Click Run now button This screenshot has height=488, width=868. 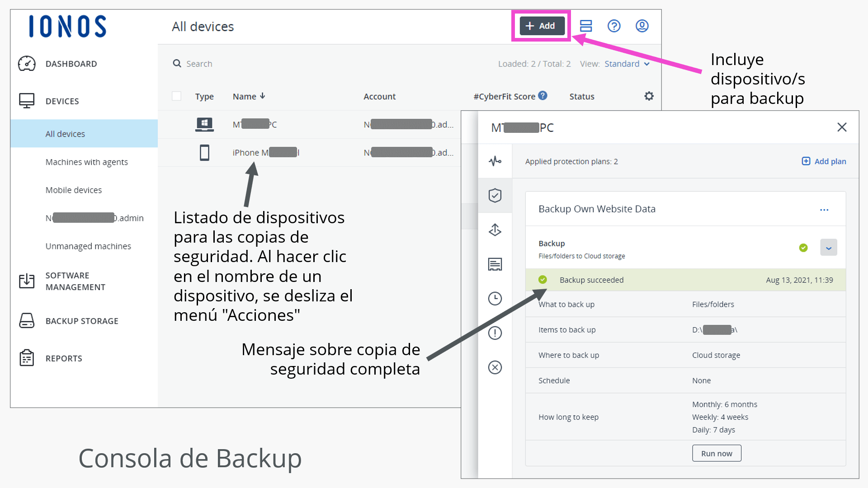pyautogui.click(x=716, y=453)
